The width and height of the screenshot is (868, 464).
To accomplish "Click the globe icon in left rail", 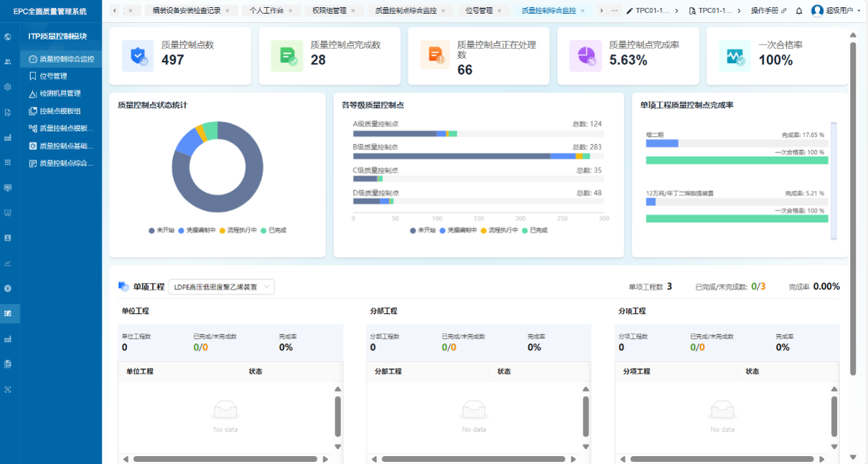I will pyautogui.click(x=8, y=37).
